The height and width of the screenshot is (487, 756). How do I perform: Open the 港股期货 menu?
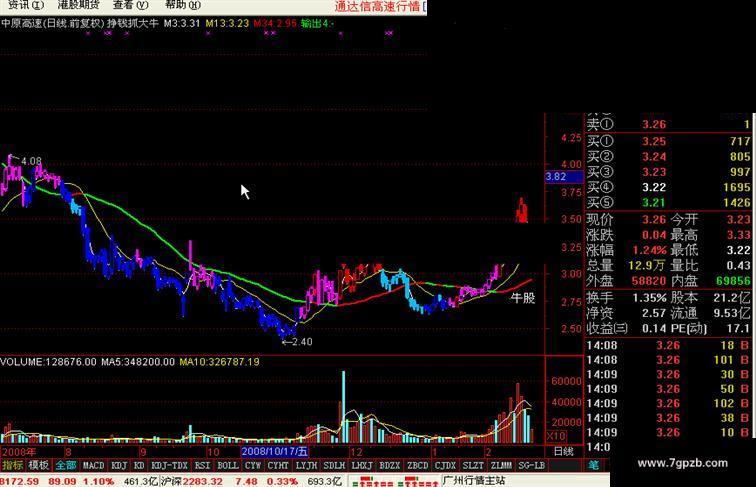click(x=78, y=5)
